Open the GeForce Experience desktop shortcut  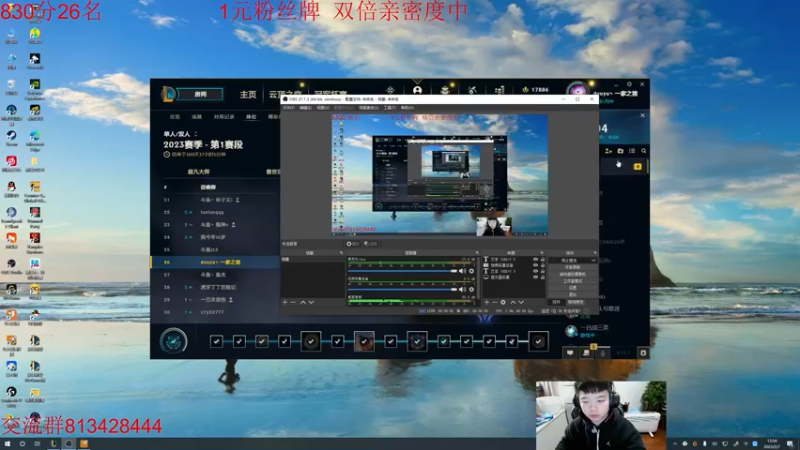tap(35, 89)
